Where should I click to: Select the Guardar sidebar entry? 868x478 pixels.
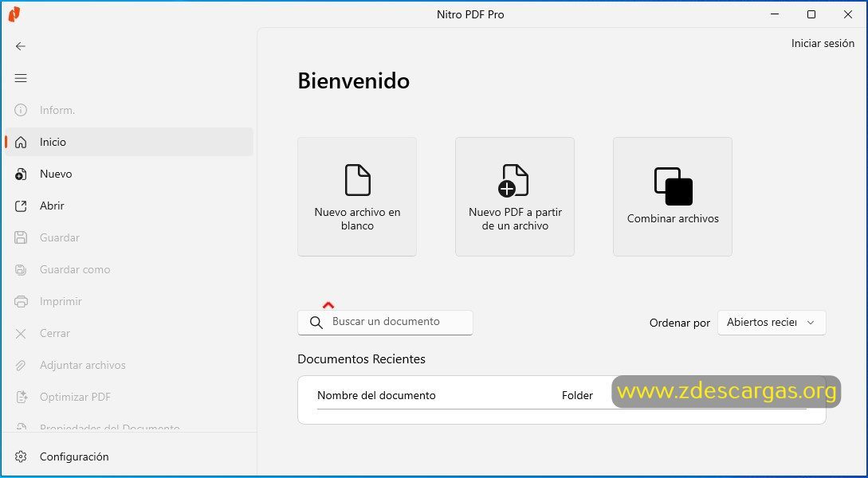coord(129,238)
